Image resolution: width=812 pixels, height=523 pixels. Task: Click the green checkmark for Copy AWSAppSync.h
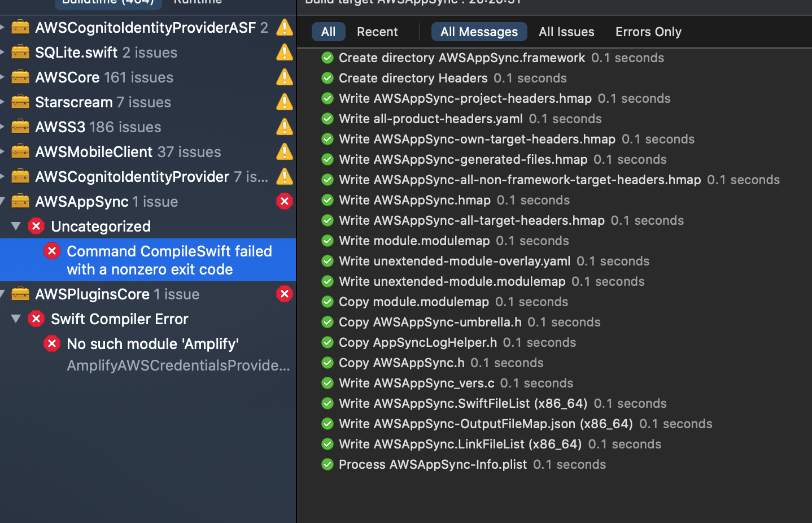327,363
